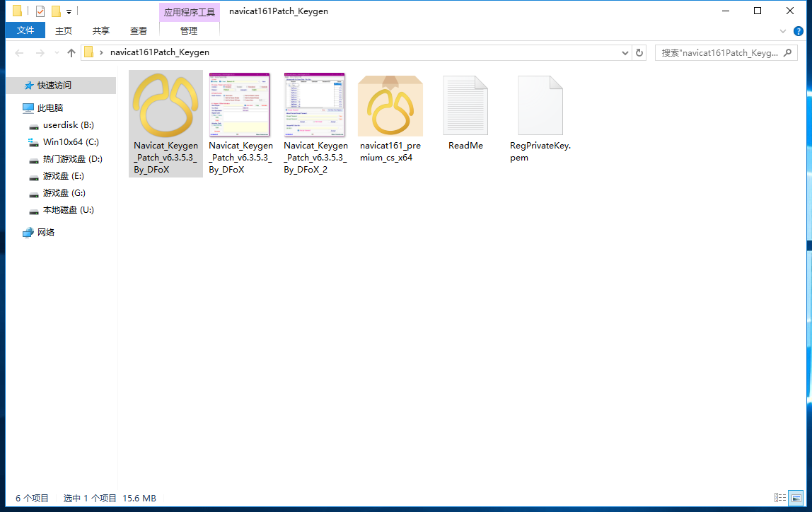Open the Help question mark icon
The image size is (812, 512).
tap(799, 31)
